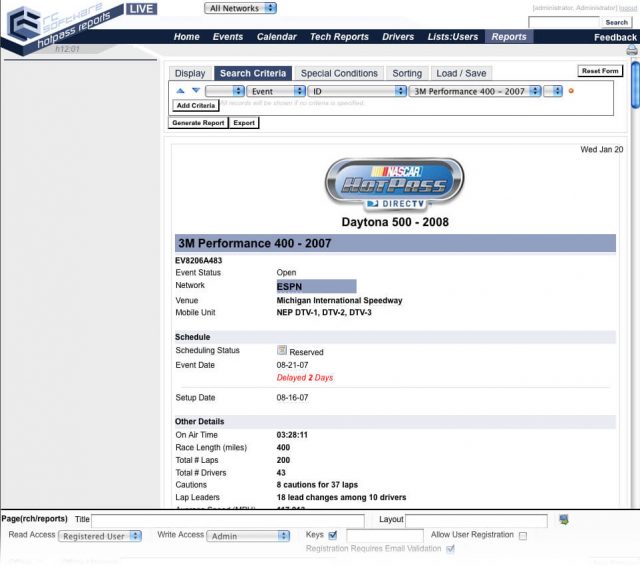
Task: Switch to the Special Conditions tab
Action: (339, 73)
